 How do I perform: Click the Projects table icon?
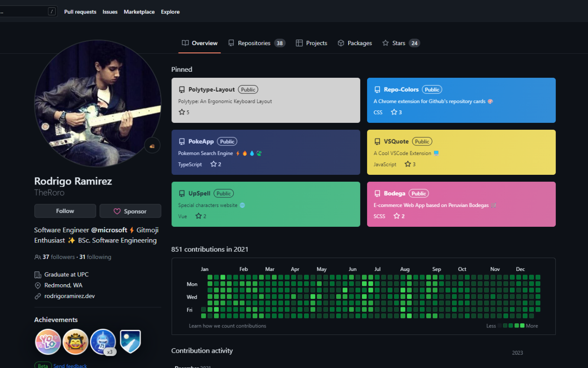tap(299, 43)
